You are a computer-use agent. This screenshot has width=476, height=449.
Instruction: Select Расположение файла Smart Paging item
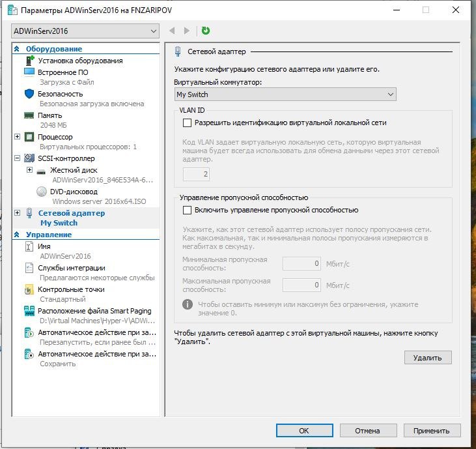(x=94, y=311)
